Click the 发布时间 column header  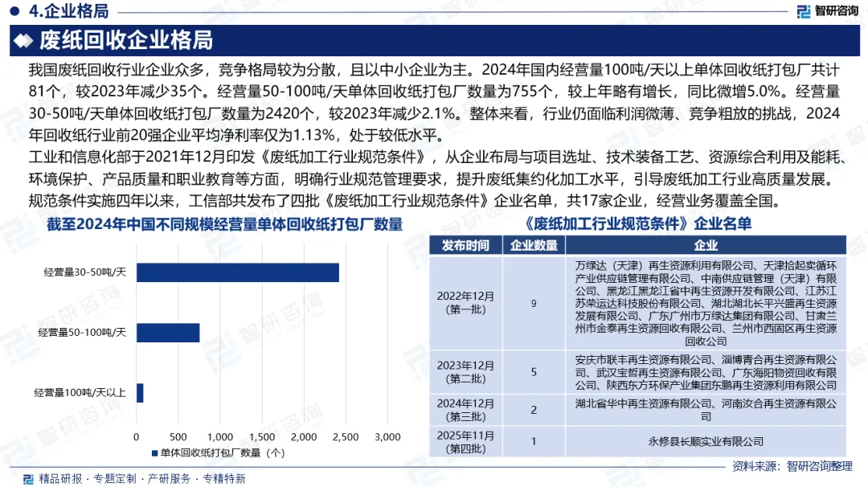coord(465,245)
